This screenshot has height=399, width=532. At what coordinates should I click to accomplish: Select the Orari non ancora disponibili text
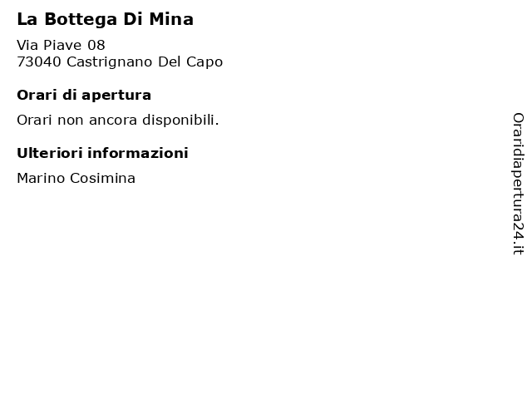pos(118,120)
